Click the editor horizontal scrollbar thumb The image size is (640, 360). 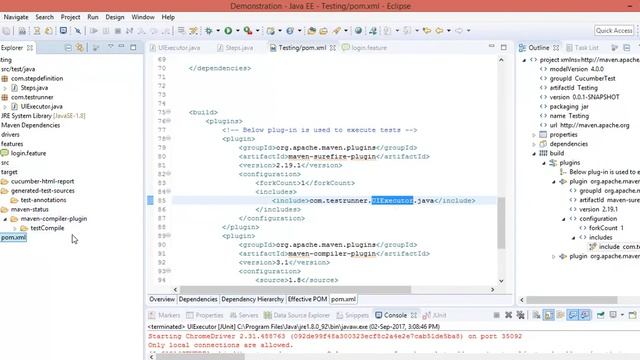click(295, 289)
